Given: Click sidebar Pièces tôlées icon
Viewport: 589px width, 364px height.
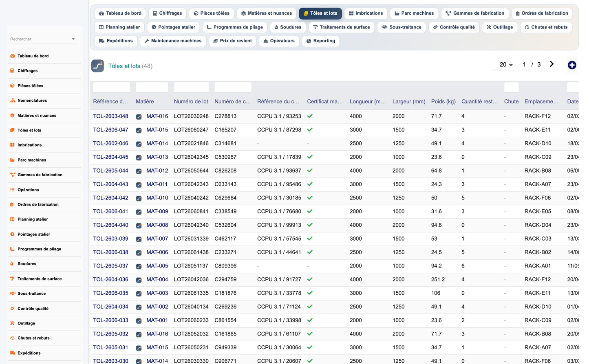Looking at the screenshot, I should [x=13, y=86].
